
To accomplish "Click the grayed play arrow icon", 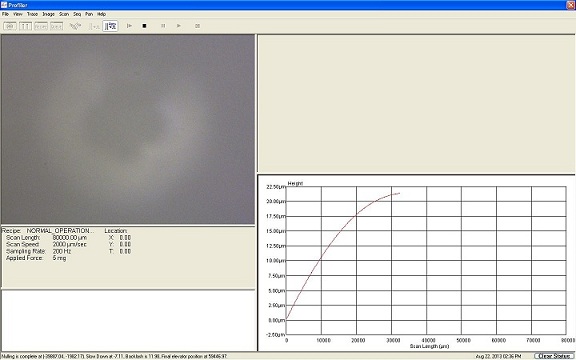I will pos(179,26).
